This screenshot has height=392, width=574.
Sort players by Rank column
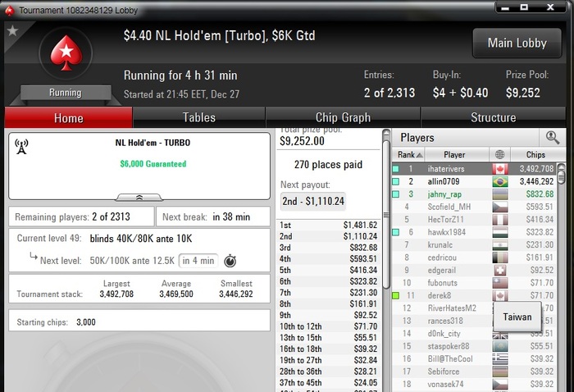(408, 154)
